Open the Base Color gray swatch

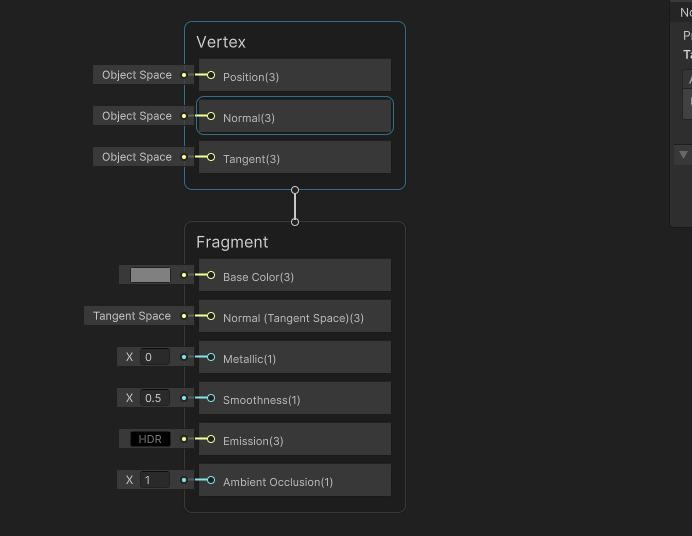click(150, 275)
